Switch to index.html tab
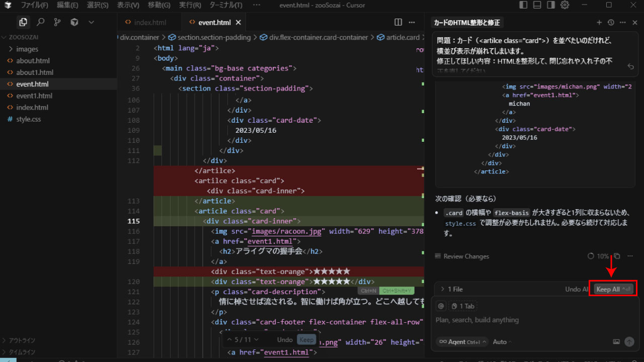The width and height of the screenshot is (644, 362). pyautogui.click(x=149, y=23)
